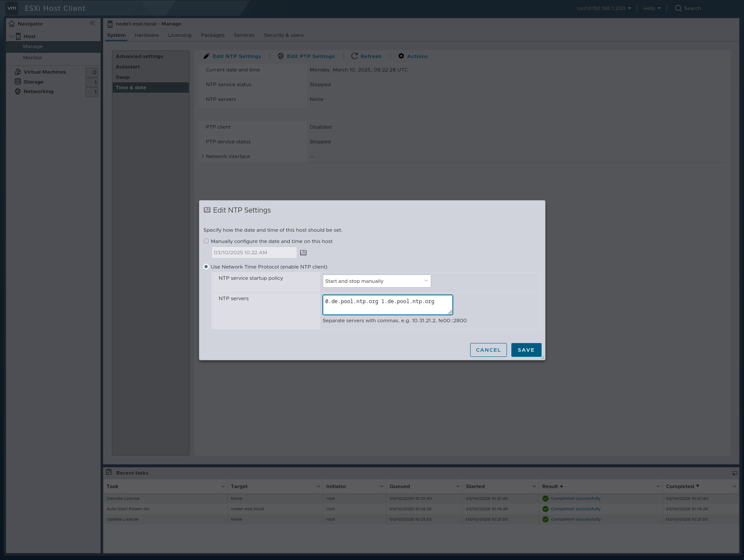Open the NTP service startup policy dropdown
The width and height of the screenshot is (744, 560).
pos(376,281)
